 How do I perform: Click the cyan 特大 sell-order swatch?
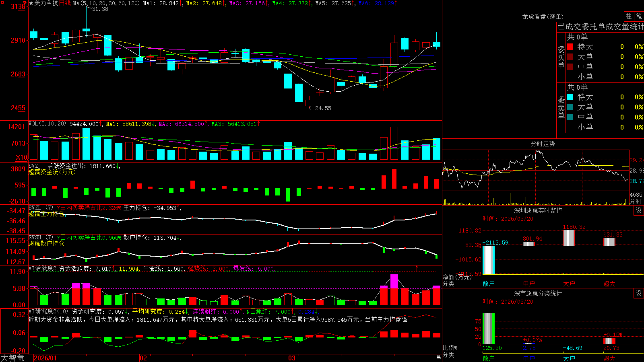pyautogui.click(x=570, y=97)
